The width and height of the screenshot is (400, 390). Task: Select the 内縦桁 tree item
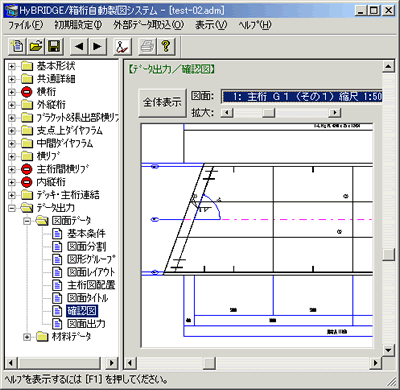[51, 182]
